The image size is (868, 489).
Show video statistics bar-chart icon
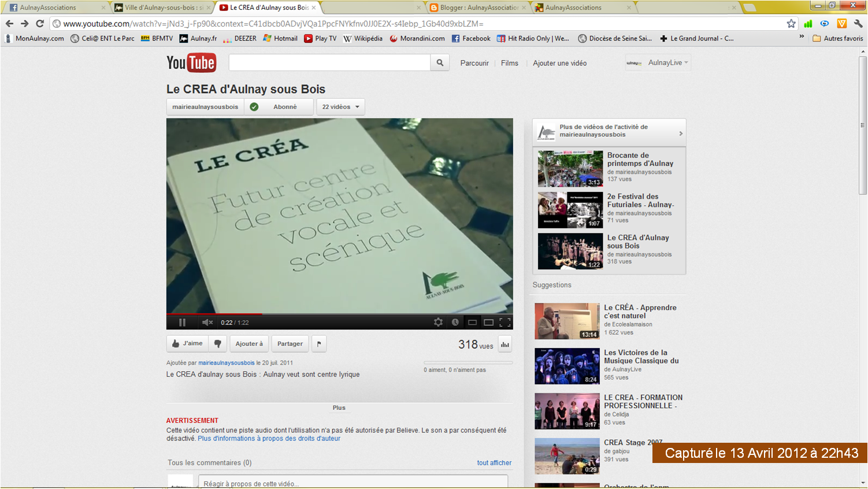coord(505,344)
